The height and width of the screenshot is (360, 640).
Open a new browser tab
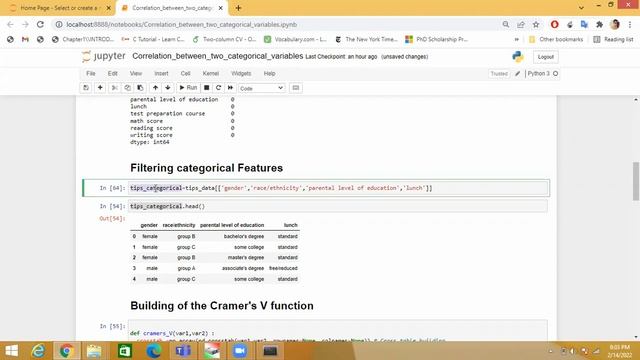(x=238, y=8)
